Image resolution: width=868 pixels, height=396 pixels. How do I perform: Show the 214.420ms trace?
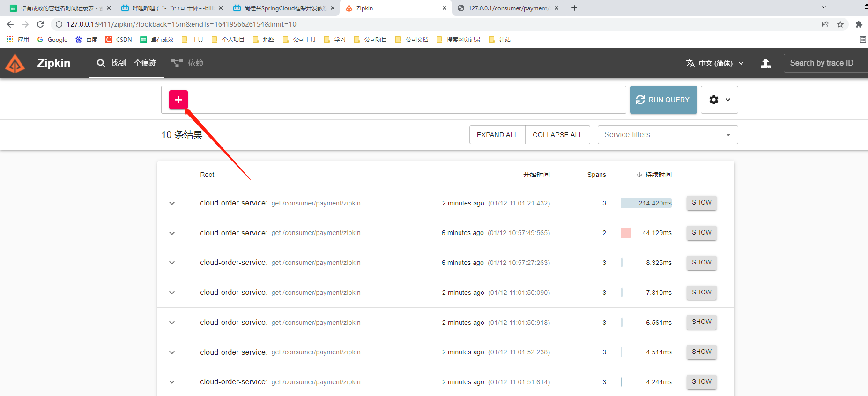pos(701,203)
